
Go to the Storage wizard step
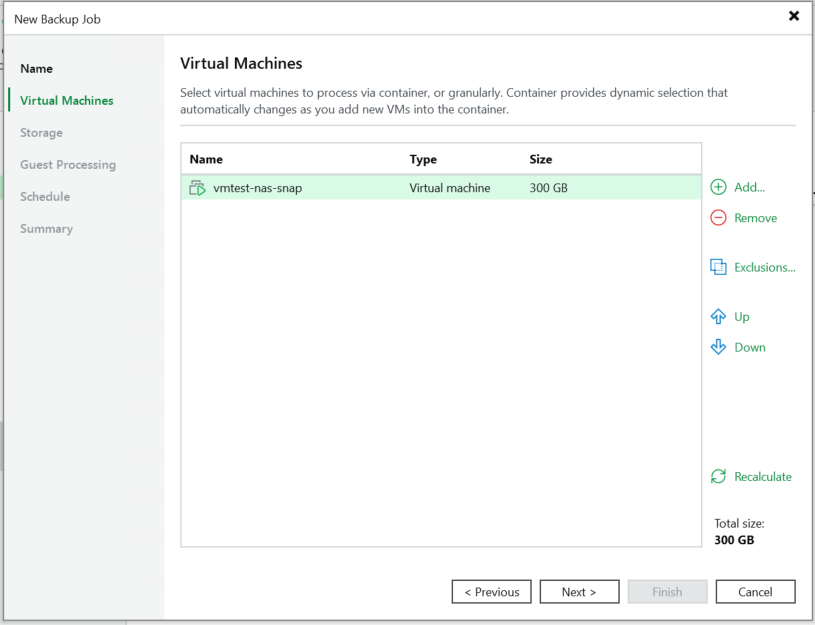click(x=41, y=133)
